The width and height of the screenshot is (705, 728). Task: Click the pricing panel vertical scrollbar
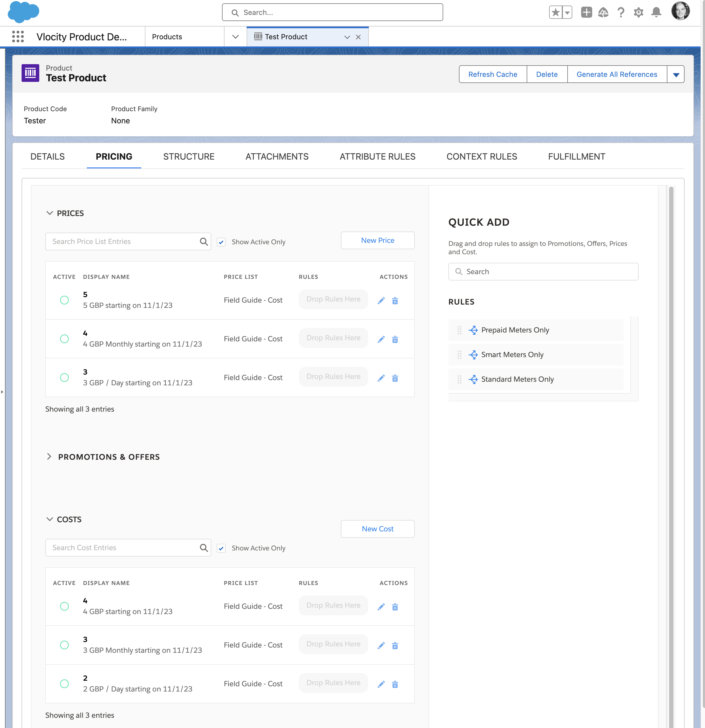(671, 457)
